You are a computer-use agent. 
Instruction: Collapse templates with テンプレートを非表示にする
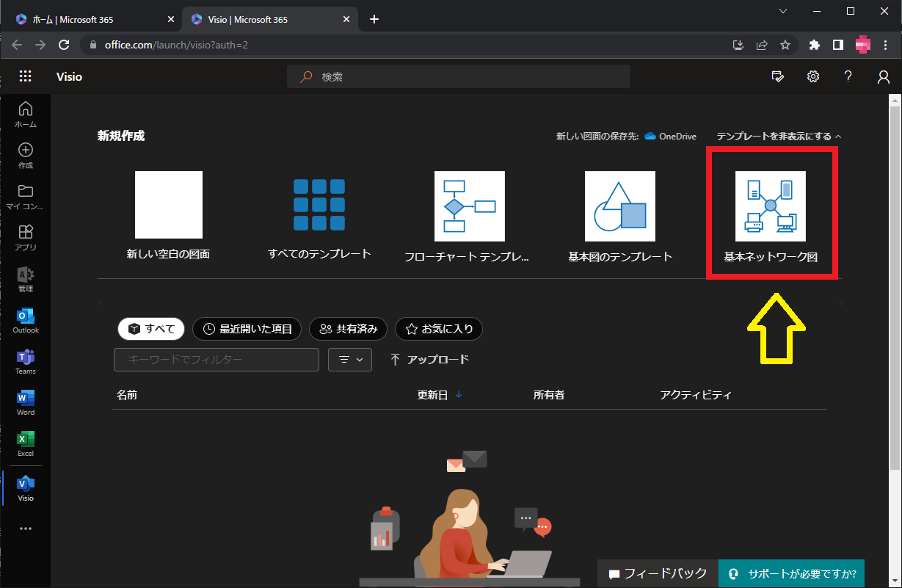click(x=779, y=136)
